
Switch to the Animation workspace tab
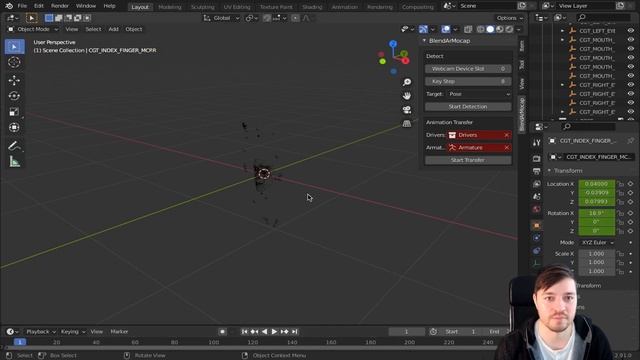point(344,7)
